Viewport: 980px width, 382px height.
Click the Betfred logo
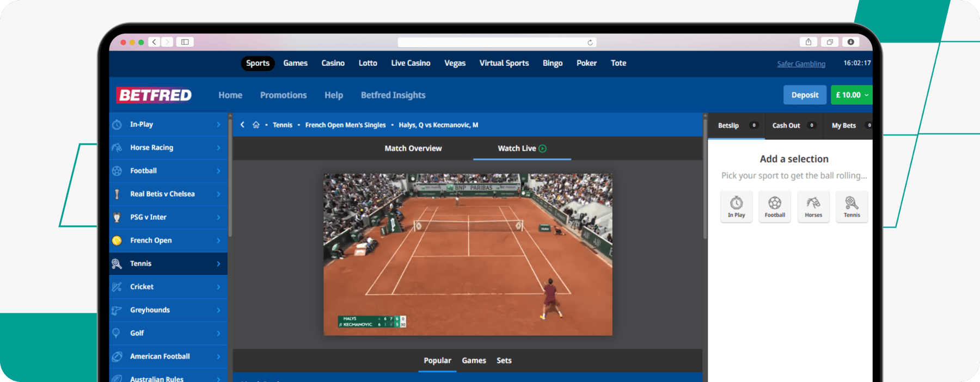coord(155,95)
